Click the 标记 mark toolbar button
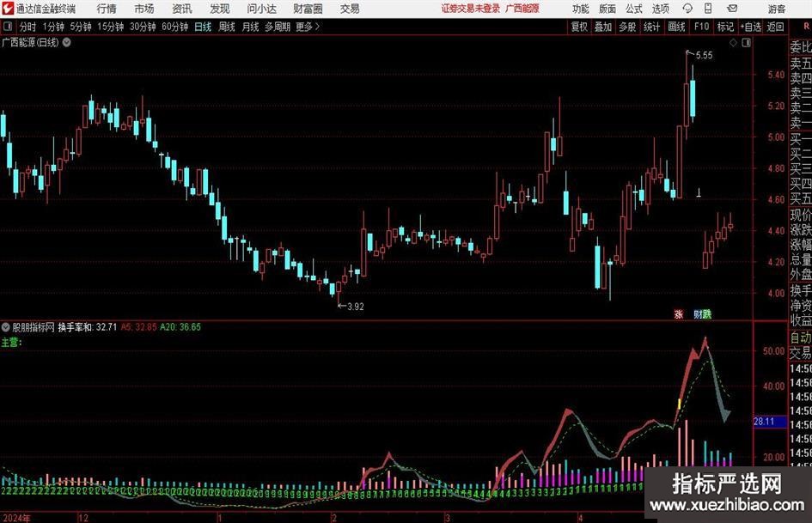 725,27
